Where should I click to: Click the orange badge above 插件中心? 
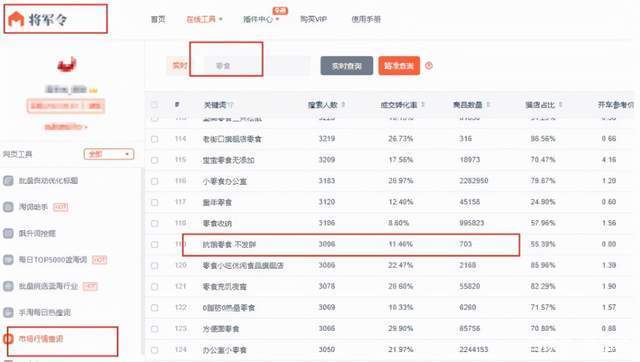280,11
